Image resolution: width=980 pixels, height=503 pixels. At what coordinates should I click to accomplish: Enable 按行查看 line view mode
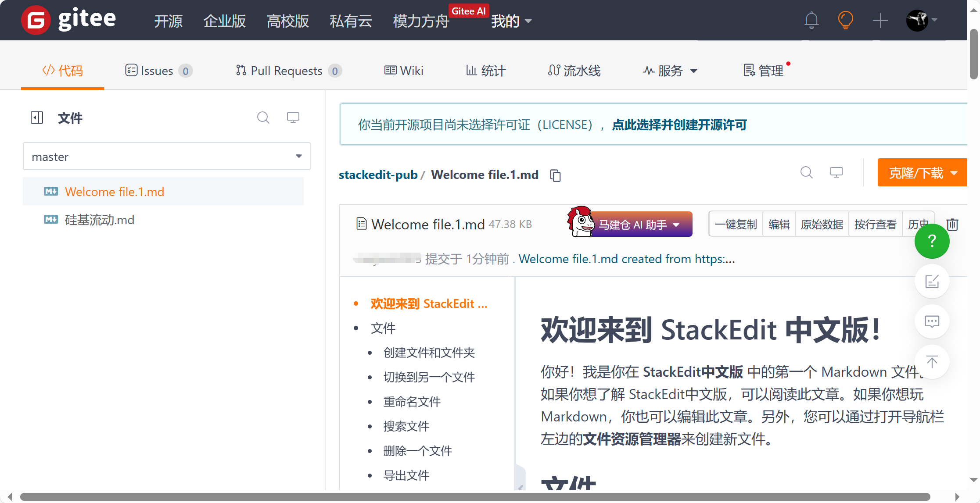point(875,224)
